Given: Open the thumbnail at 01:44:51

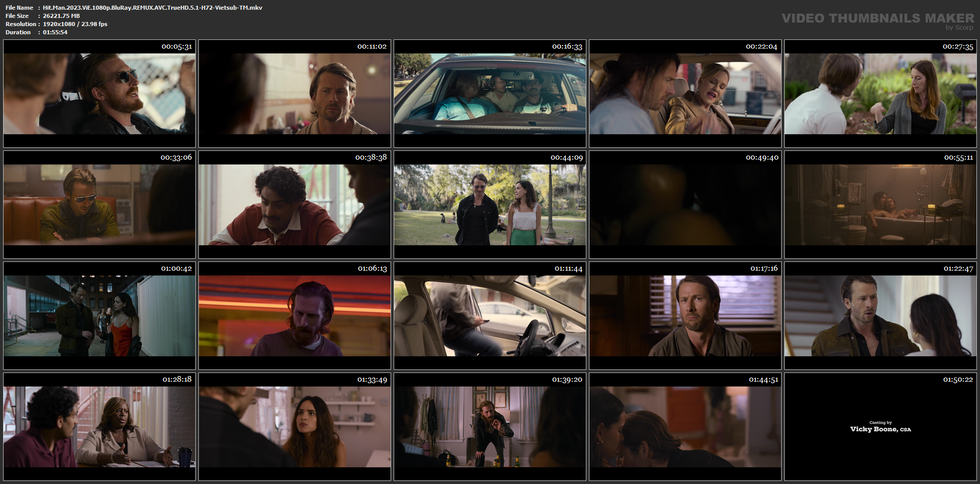Looking at the screenshot, I should pos(685,427).
